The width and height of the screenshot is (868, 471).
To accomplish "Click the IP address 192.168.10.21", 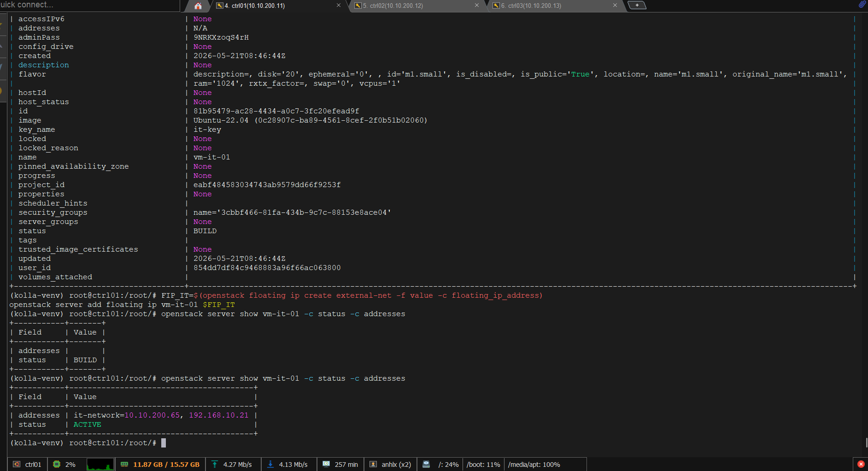I will point(219,415).
